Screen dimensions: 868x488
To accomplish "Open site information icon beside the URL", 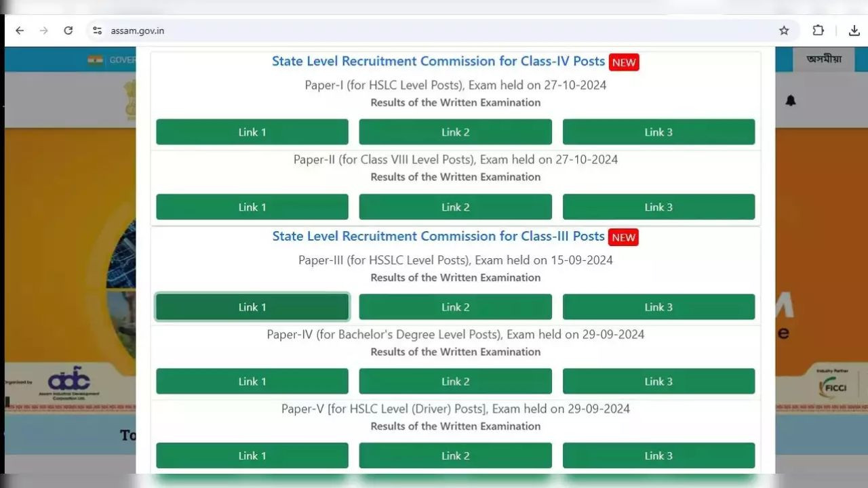I will click(x=98, y=30).
